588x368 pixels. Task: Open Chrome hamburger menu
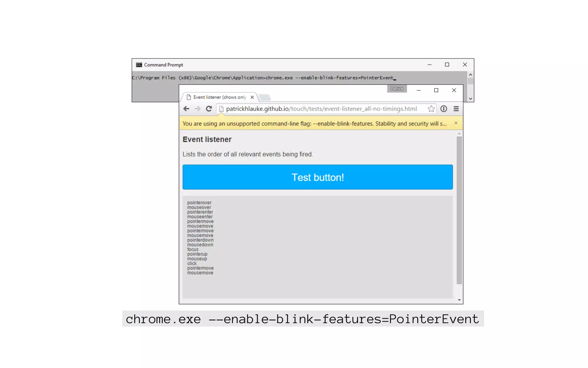[x=456, y=109]
